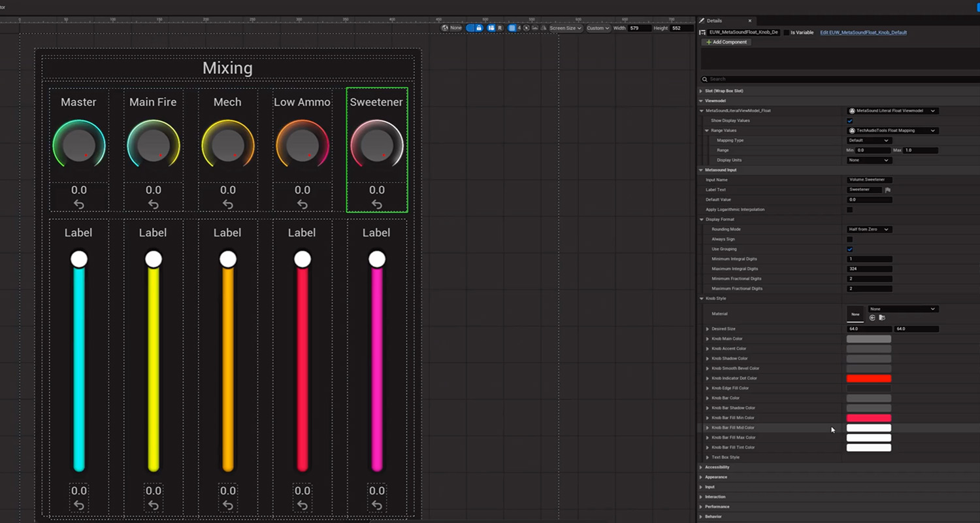Click the localization globe icon in toolbar
This screenshot has width=980, height=523.
[x=446, y=28]
